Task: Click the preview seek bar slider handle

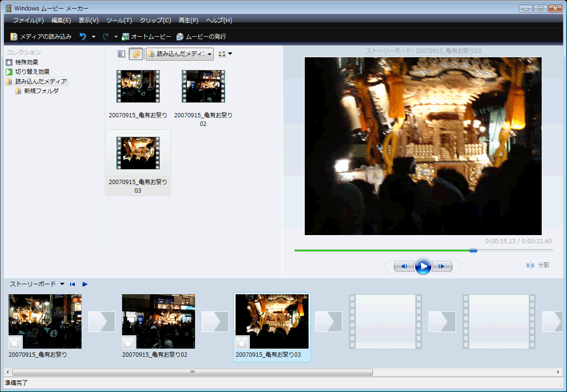Action: [473, 250]
